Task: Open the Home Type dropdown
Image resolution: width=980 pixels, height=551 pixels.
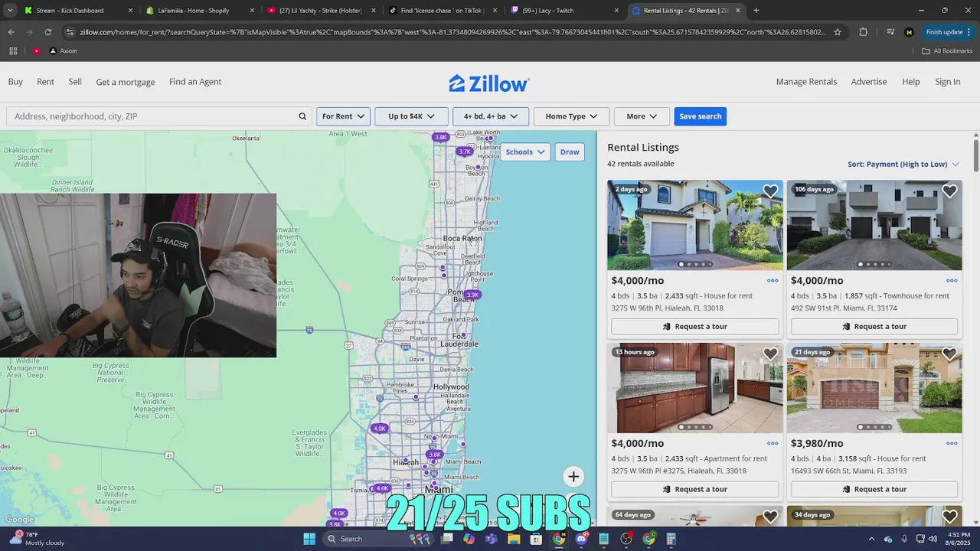Action: click(x=571, y=116)
